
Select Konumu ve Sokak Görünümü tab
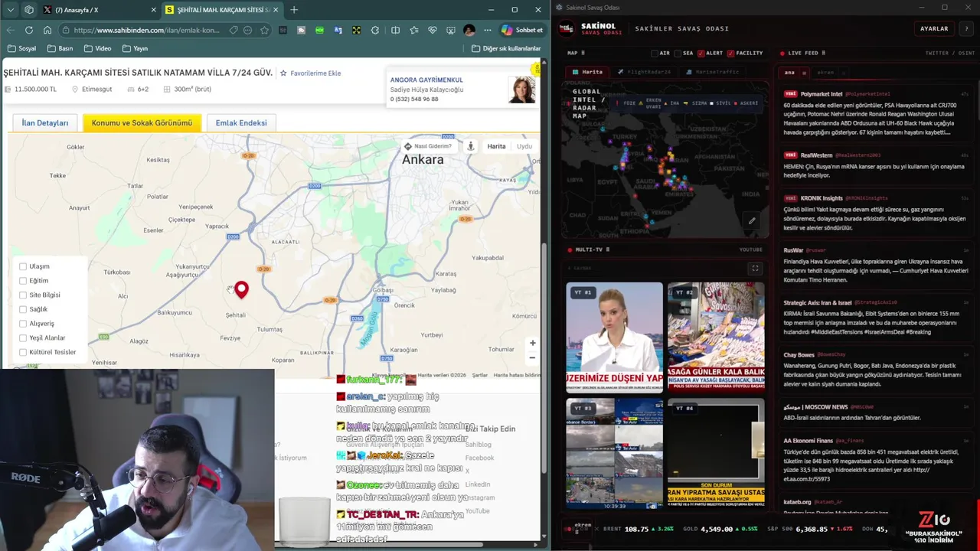142,122
